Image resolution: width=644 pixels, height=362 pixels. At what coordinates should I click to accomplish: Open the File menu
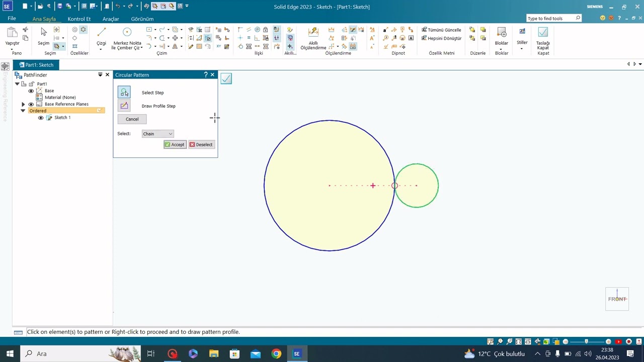click(12, 19)
